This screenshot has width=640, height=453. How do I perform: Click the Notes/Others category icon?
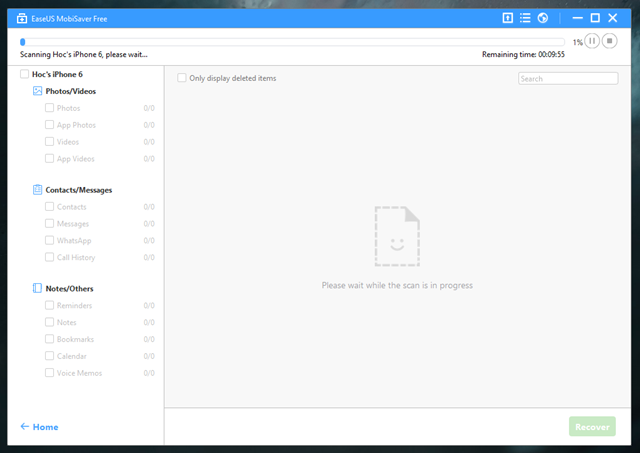pos(37,288)
